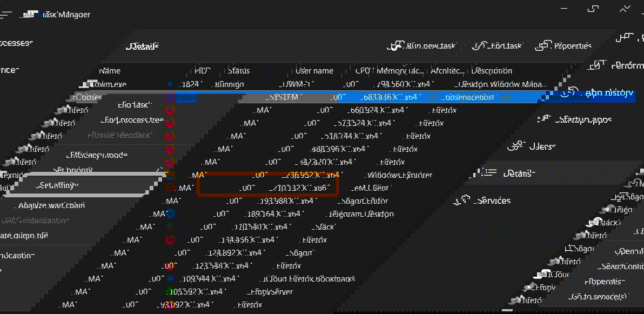Screen dimensions: 644x314
Task: Click the Users people icon
Action: [516, 146]
